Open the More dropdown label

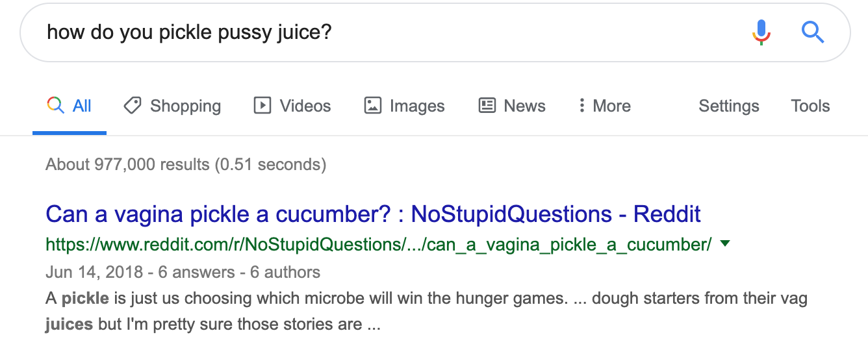click(x=612, y=106)
